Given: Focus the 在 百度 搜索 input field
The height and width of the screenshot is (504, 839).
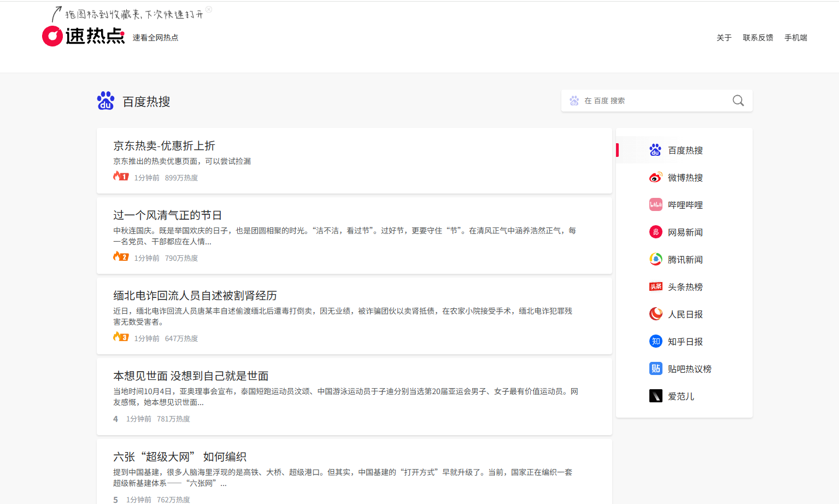Looking at the screenshot, I should [656, 101].
